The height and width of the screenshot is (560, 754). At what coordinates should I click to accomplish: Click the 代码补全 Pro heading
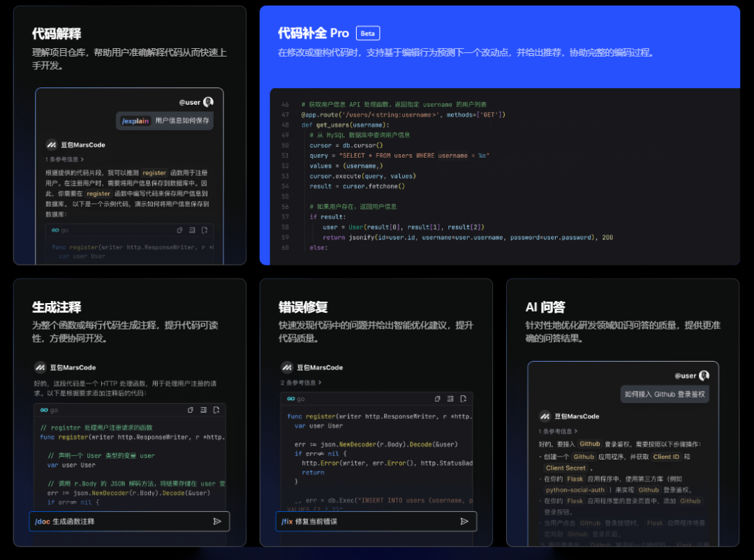pos(313,34)
